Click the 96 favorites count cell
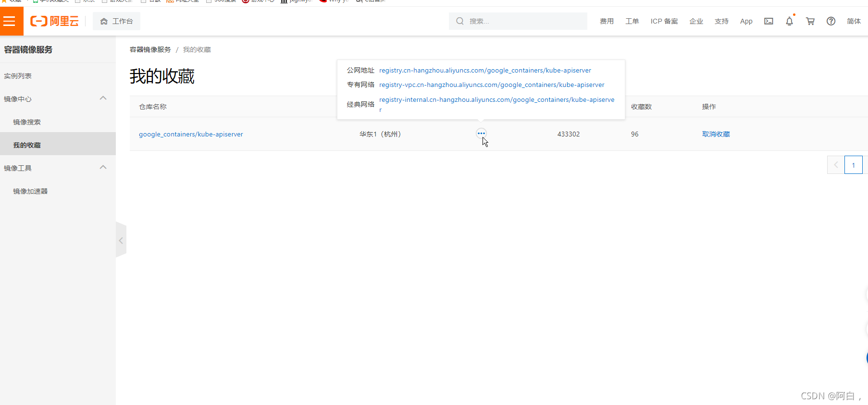This screenshot has height=405, width=868. tap(634, 134)
